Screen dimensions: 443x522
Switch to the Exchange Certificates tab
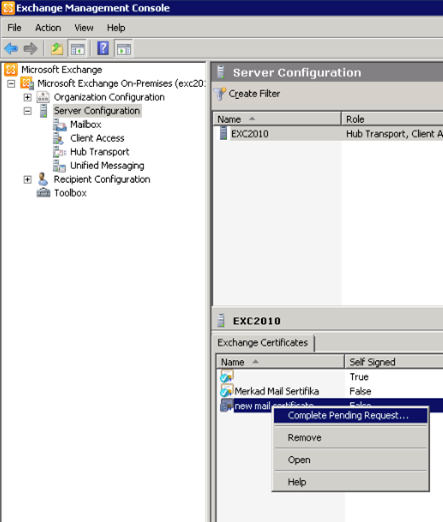[x=263, y=343]
